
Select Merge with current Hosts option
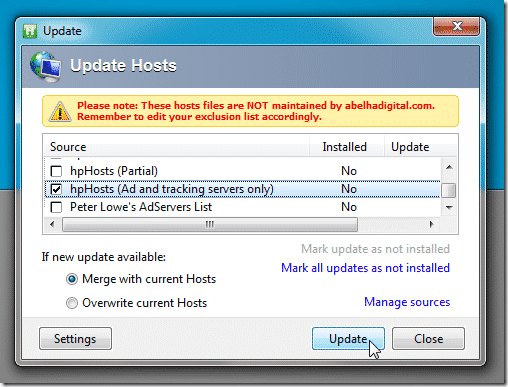tap(72, 279)
